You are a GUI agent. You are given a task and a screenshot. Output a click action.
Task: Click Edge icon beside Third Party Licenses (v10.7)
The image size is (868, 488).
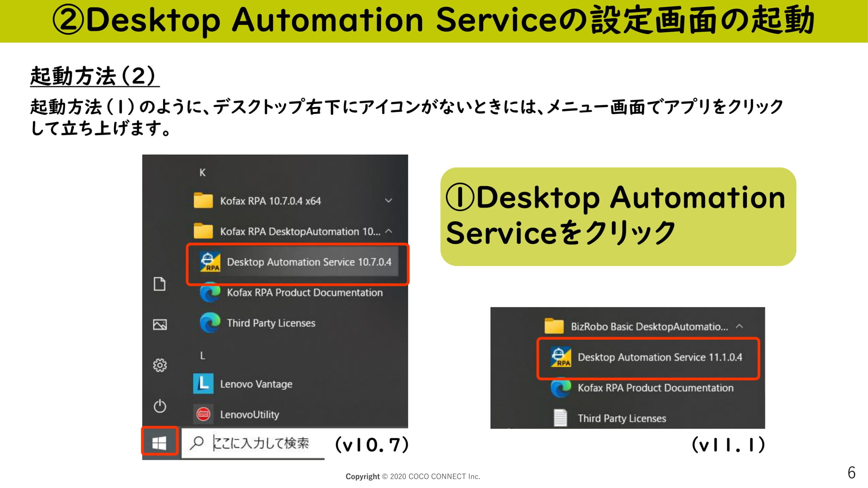(x=210, y=323)
